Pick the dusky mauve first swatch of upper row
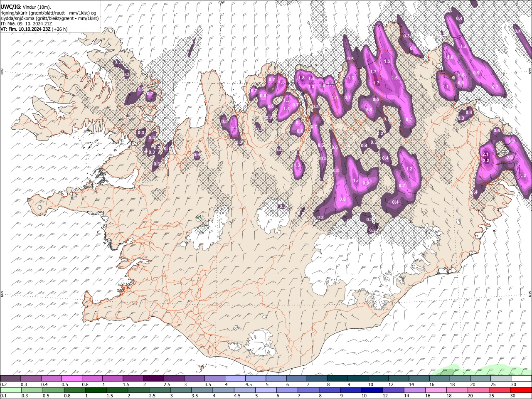The width and height of the screenshot is (532, 399). 10,379
